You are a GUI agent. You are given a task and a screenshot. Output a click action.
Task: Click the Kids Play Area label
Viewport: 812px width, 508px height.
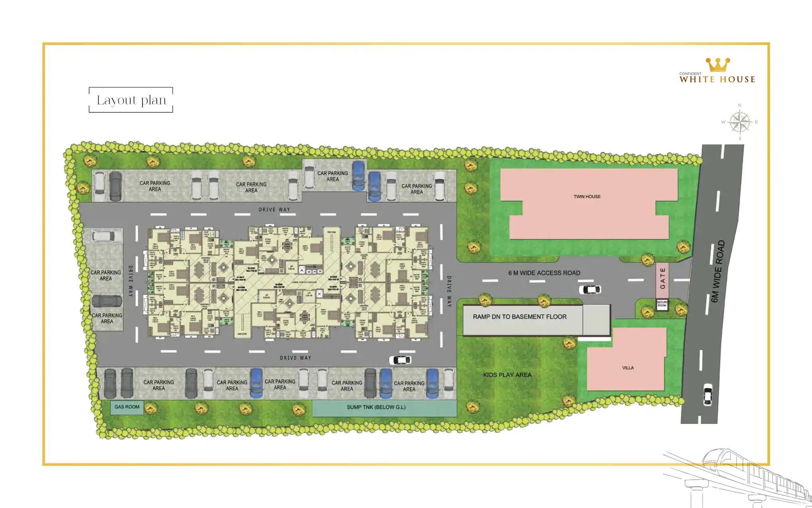tap(507, 375)
